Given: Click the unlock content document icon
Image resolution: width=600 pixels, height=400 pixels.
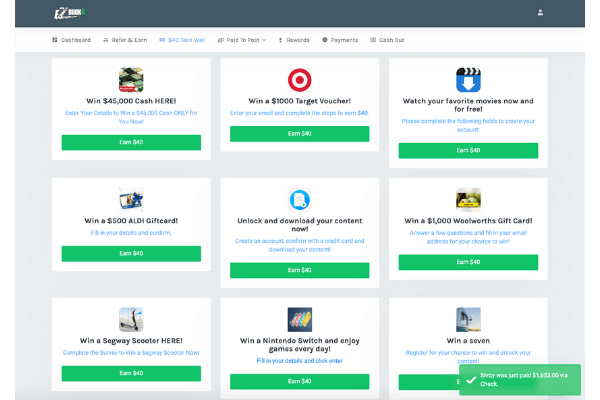Looking at the screenshot, I should (300, 199).
